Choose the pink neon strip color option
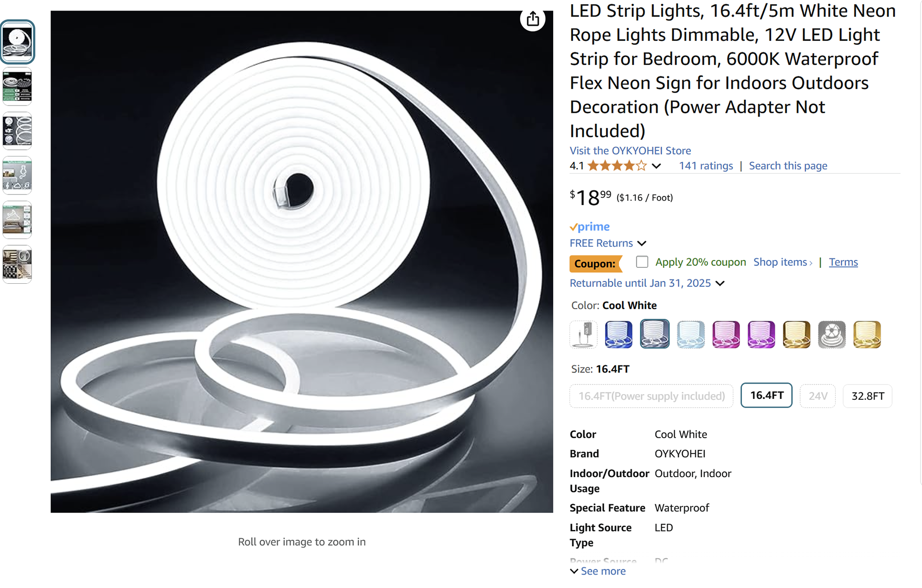Viewport: 922px width, 588px height. click(726, 334)
